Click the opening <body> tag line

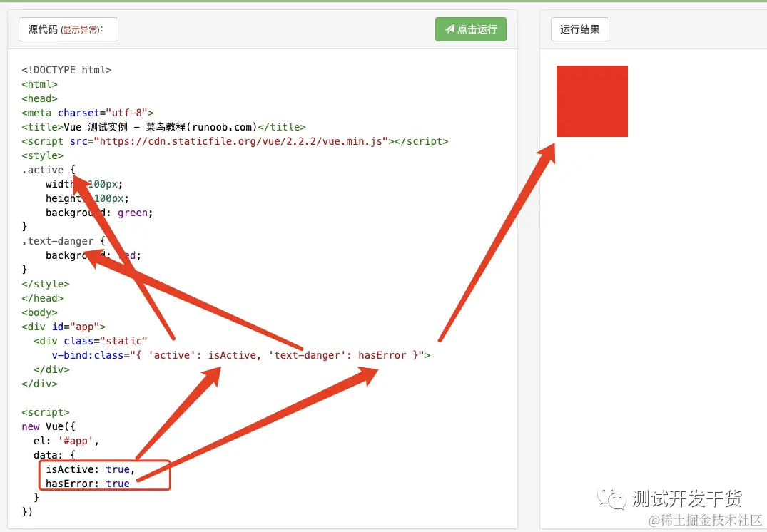[x=40, y=312]
